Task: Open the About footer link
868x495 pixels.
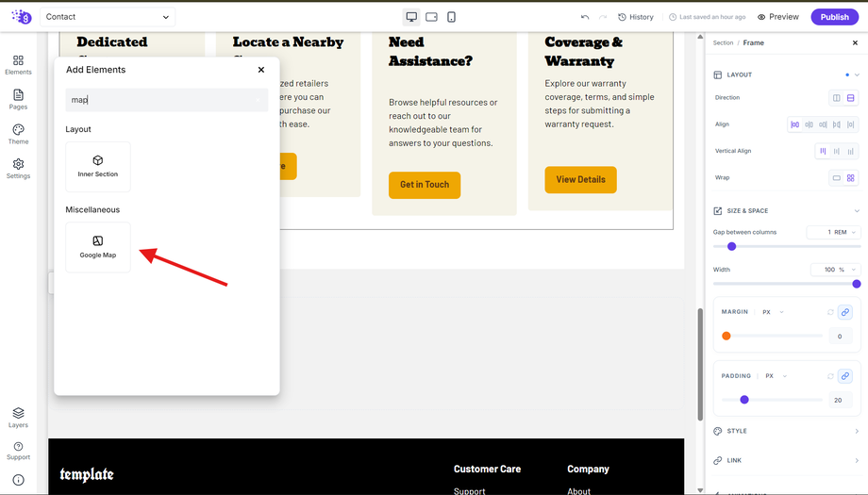Action: pyautogui.click(x=579, y=490)
